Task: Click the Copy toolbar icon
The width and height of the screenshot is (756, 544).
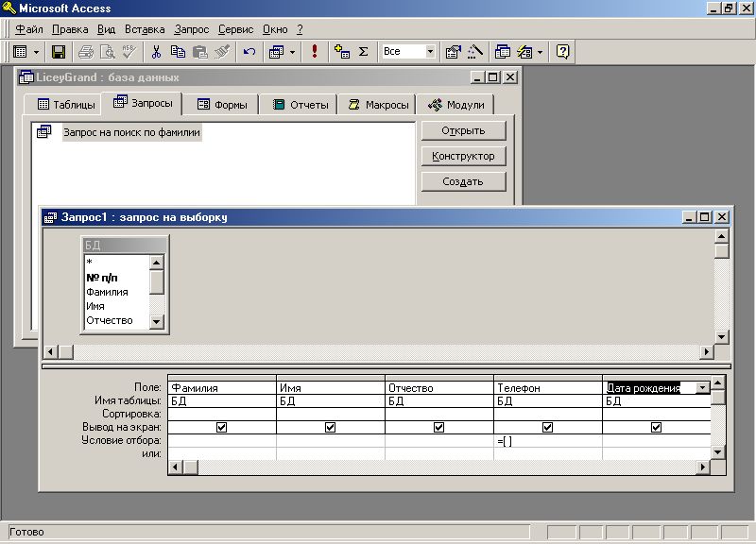Action: point(178,52)
